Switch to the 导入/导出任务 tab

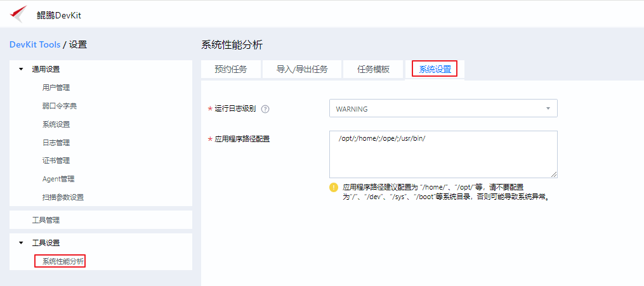tap(302, 69)
